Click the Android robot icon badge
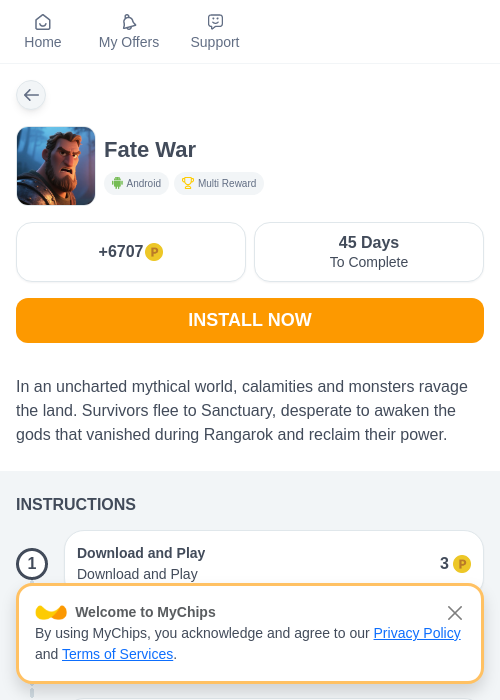The height and width of the screenshot is (700, 500). pyautogui.click(x=117, y=183)
